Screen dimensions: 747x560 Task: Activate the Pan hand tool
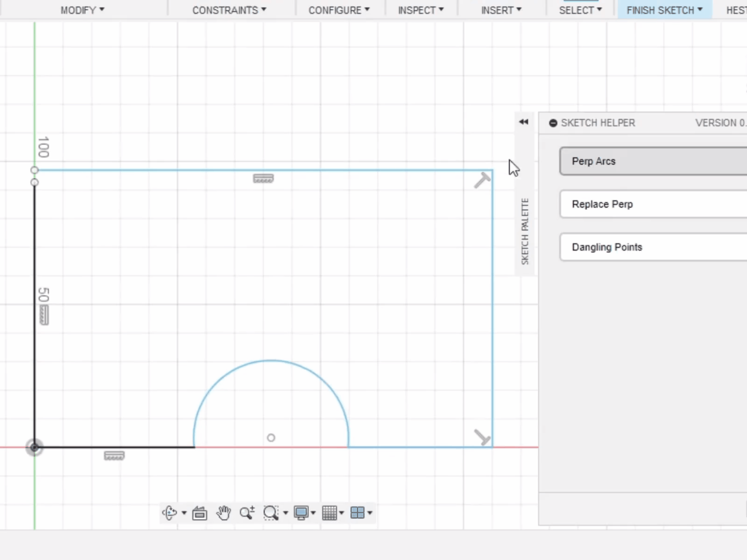coord(224,513)
